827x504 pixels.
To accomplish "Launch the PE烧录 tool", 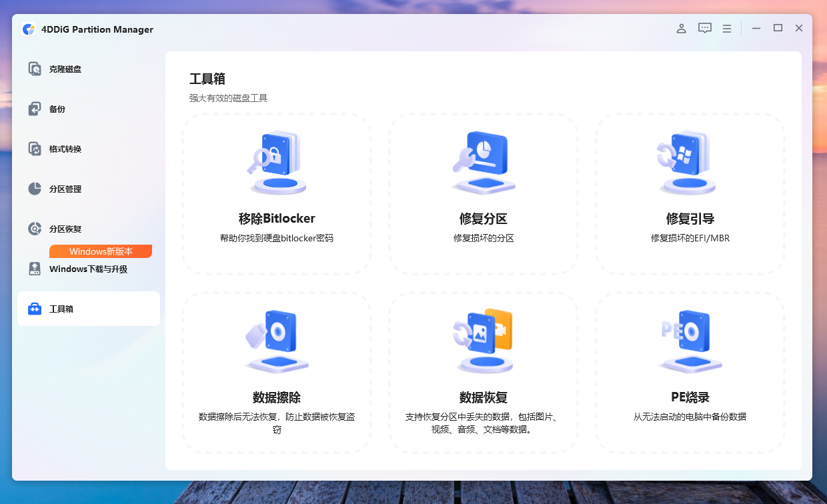I will click(x=690, y=373).
